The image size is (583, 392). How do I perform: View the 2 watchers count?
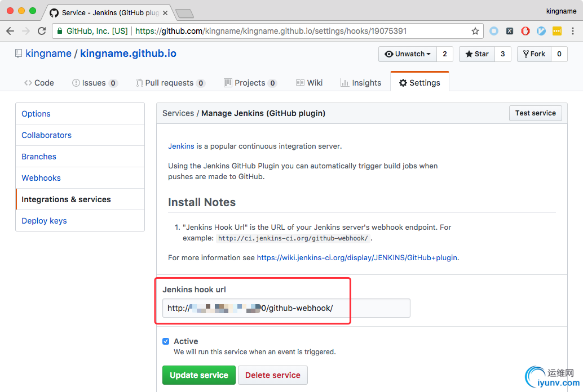pos(445,54)
